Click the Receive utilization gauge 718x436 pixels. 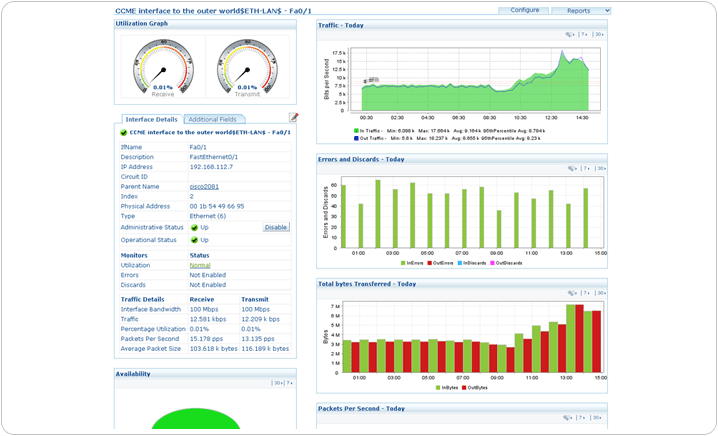pyautogui.click(x=162, y=68)
